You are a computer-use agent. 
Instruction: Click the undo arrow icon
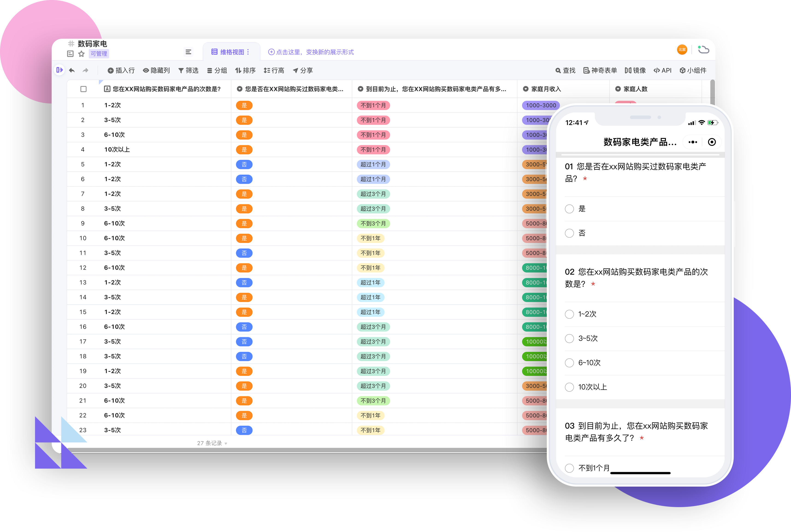(x=72, y=70)
